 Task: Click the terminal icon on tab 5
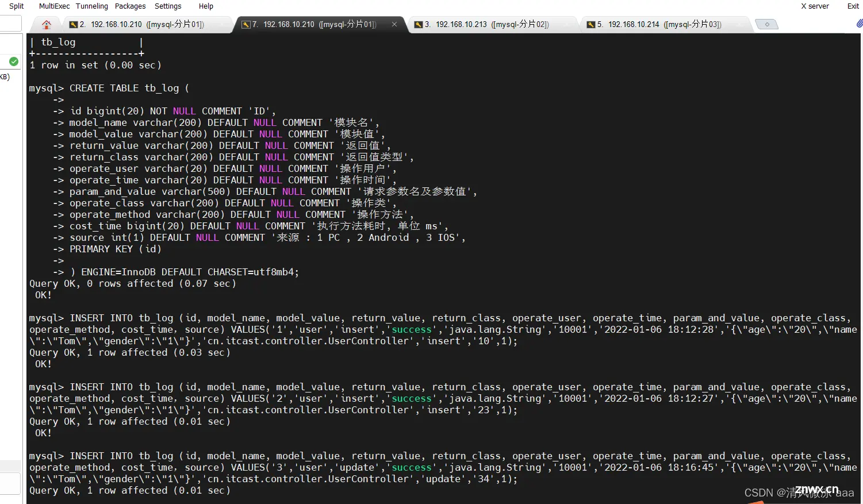(x=590, y=25)
